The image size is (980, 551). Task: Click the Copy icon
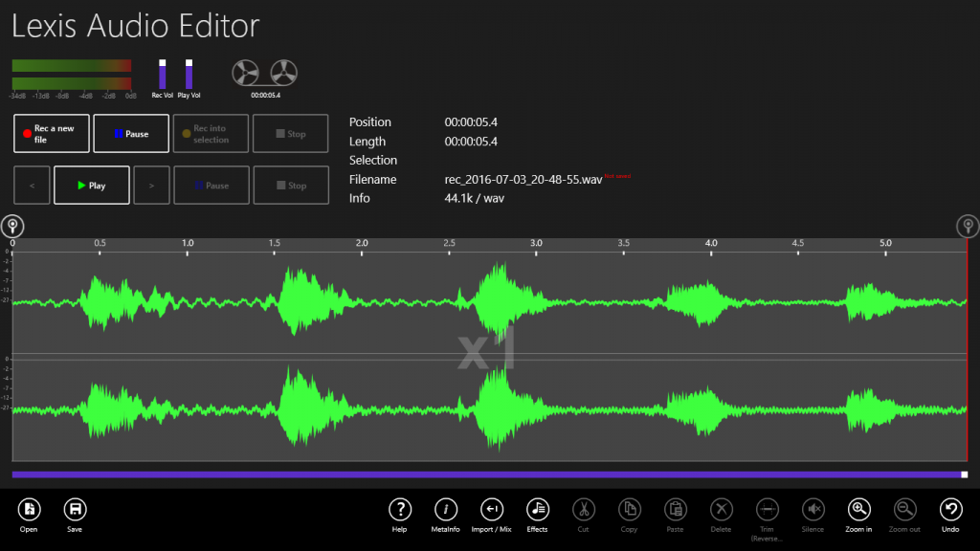click(629, 508)
